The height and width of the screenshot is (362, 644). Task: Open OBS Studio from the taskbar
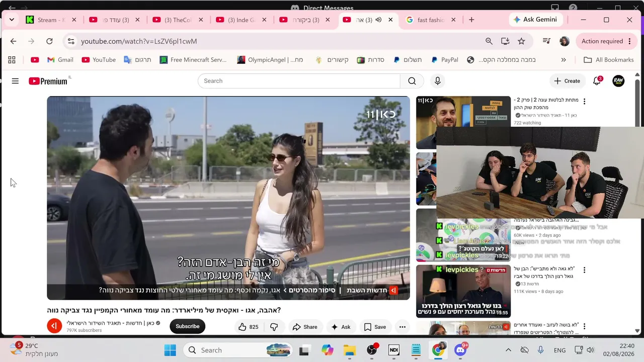[x=372, y=350]
